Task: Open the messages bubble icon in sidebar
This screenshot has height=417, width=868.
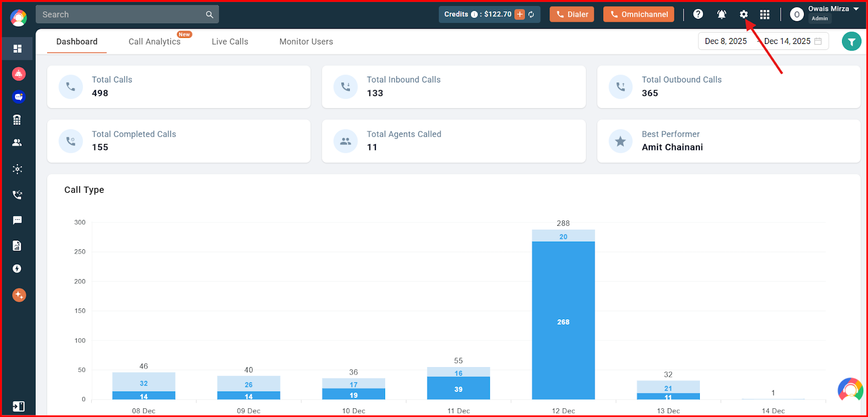Action: tap(17, 220)
